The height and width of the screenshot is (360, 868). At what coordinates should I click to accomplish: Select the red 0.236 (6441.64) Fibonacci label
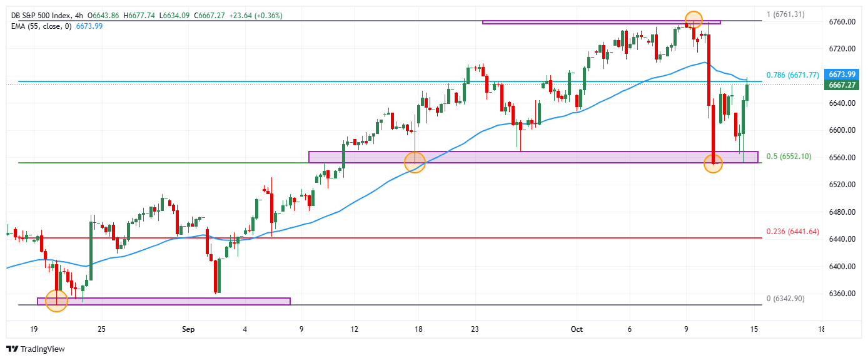coord(792,232)
